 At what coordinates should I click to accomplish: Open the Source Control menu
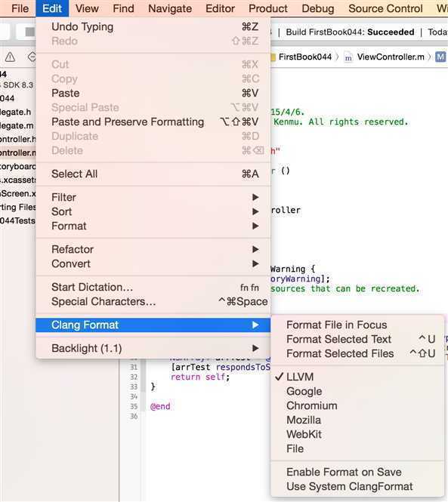click(385, 8)
